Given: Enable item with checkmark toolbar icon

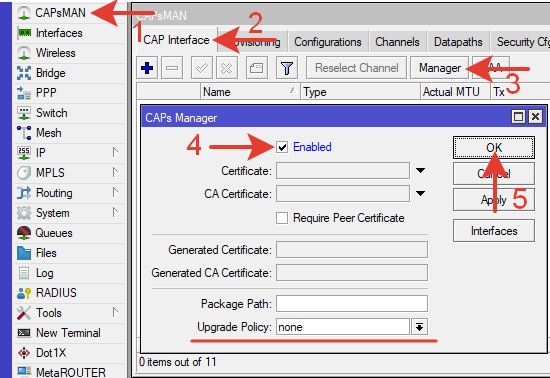Looking at the screenshot, I should (x=202, y=68).
